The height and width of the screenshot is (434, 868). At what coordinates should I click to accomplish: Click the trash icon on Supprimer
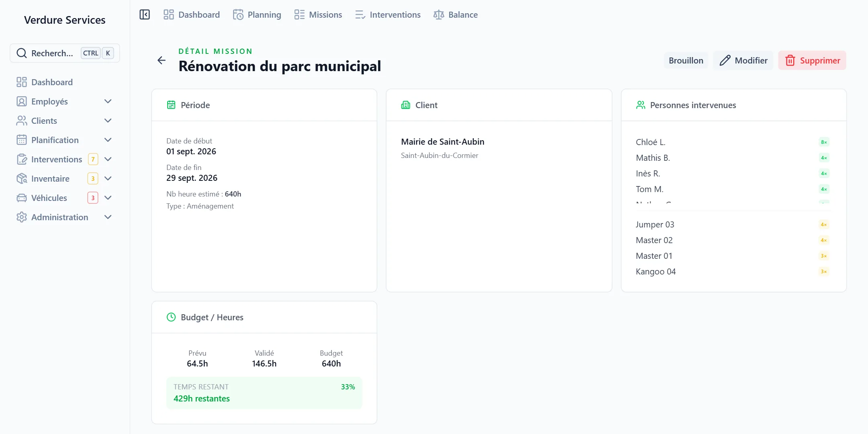click(x=790, y=61)
